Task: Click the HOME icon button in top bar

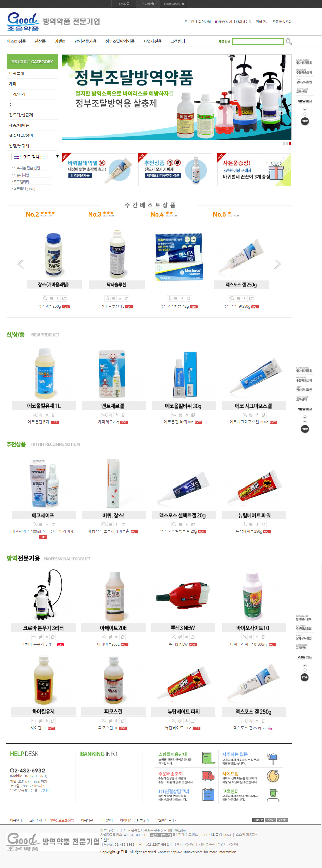Action: coord(148,4)
